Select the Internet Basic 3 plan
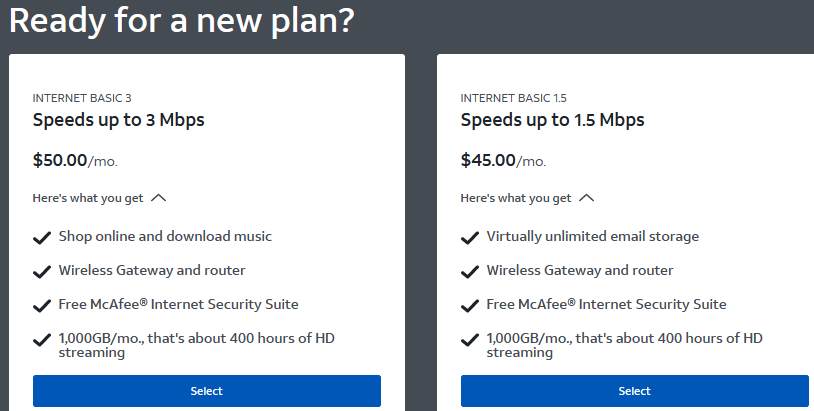Image resolution: width=814 pixels, height=411 pixels. pyautogui.click(x=207, y=391)
